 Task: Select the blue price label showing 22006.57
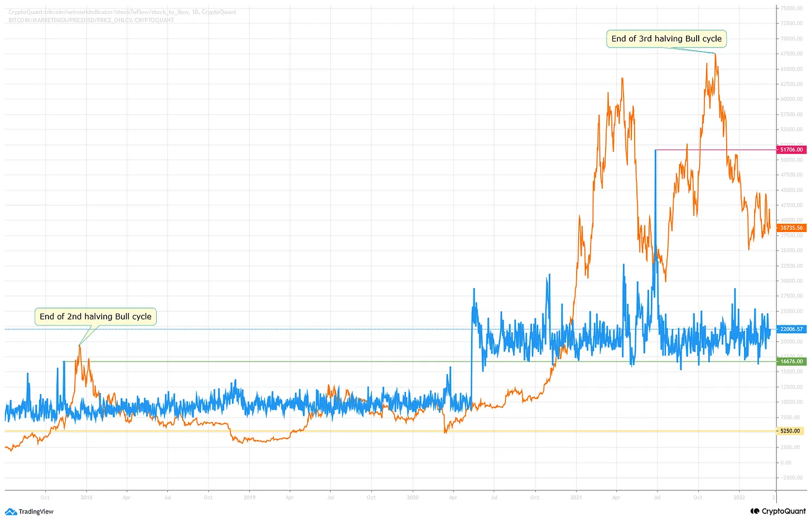coord(791,329)
